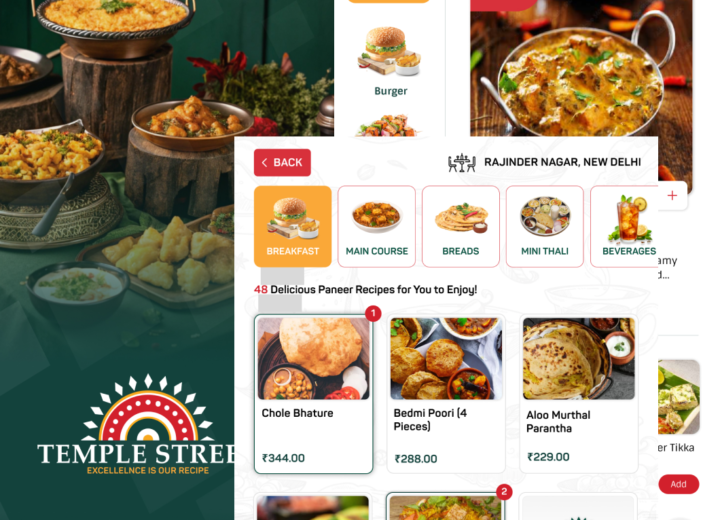
Task: Select the Chole Bhature item card
Action: [314, 394]
